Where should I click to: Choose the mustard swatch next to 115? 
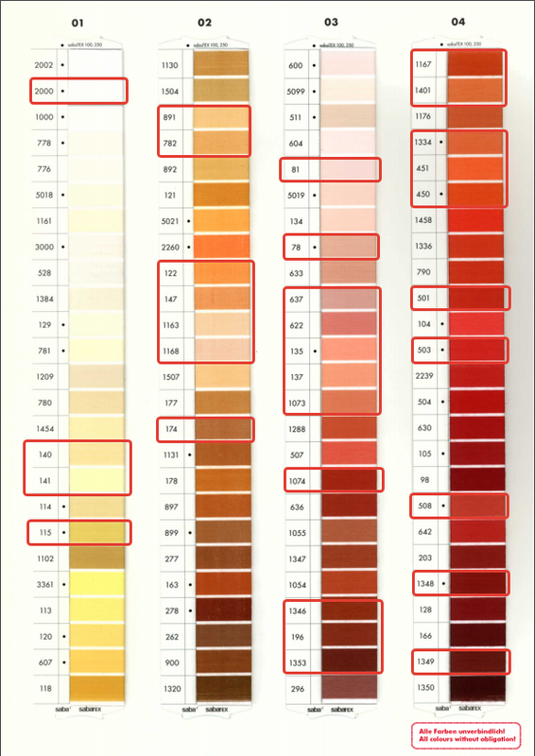(97, 533)
